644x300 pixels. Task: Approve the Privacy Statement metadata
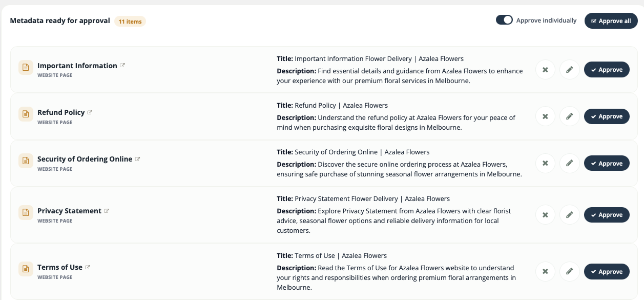click(607, 215)
